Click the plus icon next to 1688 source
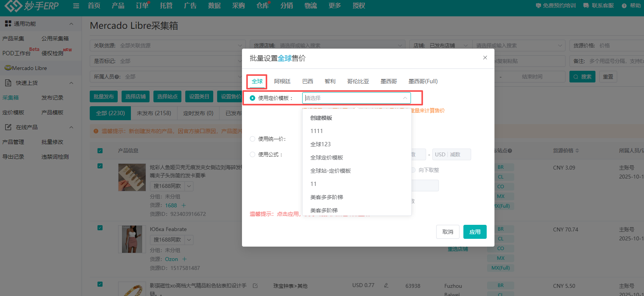644x296 pixels. pyautogui.click(x=184, y=205)
